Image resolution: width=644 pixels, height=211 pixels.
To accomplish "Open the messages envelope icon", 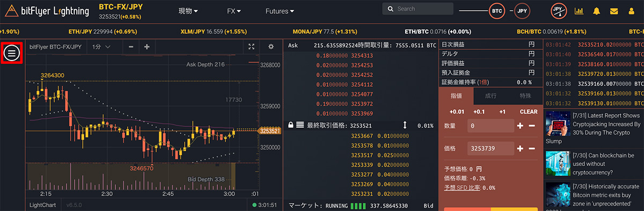I will [x=614, y=11].
